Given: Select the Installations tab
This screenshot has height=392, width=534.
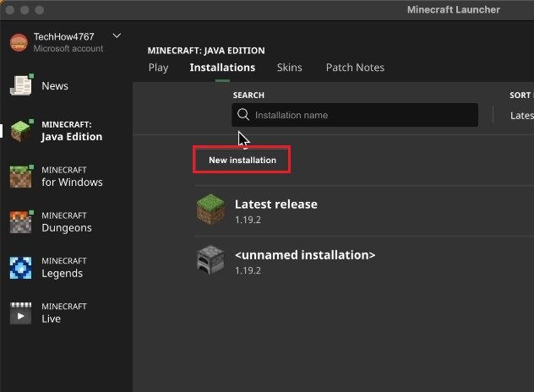Looking at the screenshot, I should 222,68.
